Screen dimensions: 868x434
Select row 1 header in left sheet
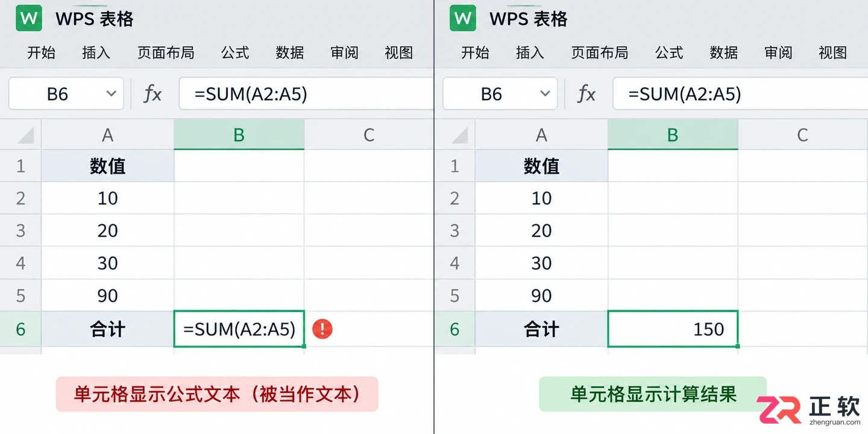click(20, 166)
